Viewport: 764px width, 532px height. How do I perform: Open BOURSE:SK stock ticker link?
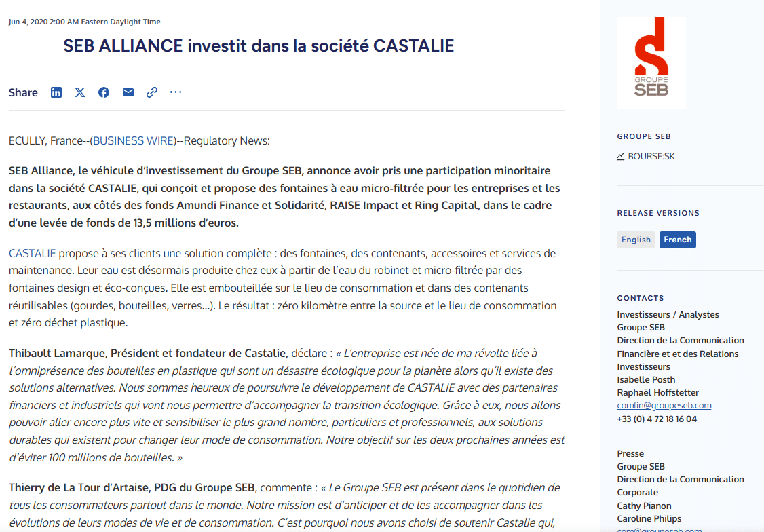[651, 156]
